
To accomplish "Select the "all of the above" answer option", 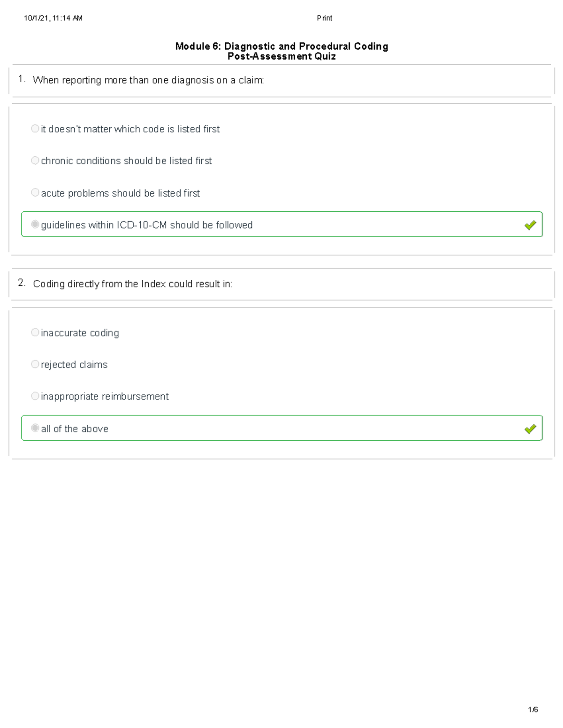I will 35,428.
